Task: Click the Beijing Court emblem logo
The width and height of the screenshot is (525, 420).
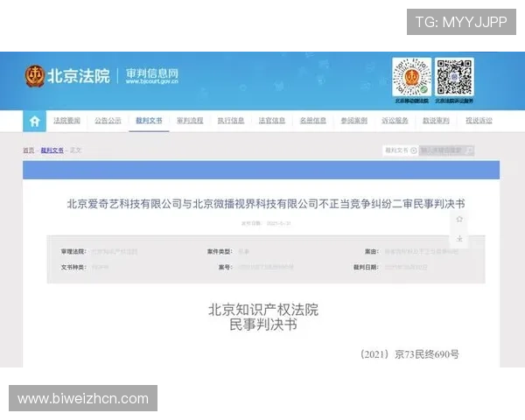Action: (35, 76)
